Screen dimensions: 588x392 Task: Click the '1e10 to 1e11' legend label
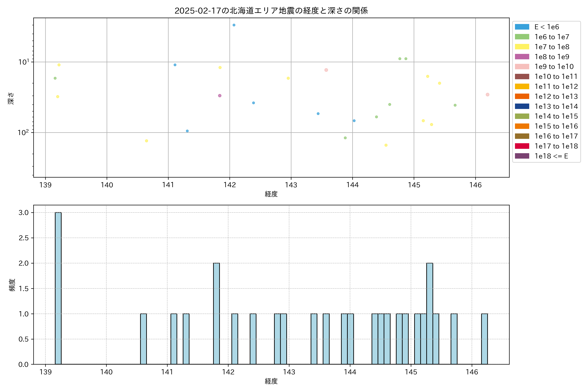pos(556,76)
